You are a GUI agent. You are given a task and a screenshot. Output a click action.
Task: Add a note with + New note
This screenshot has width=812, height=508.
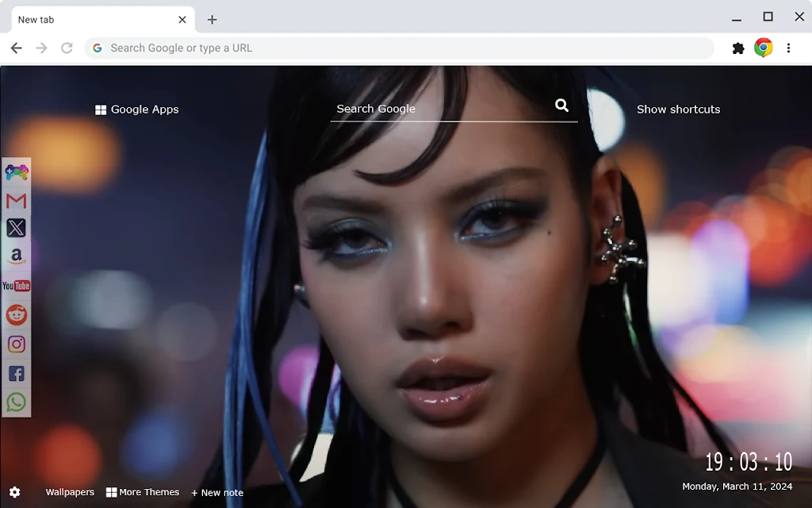[x=217, y=492]
